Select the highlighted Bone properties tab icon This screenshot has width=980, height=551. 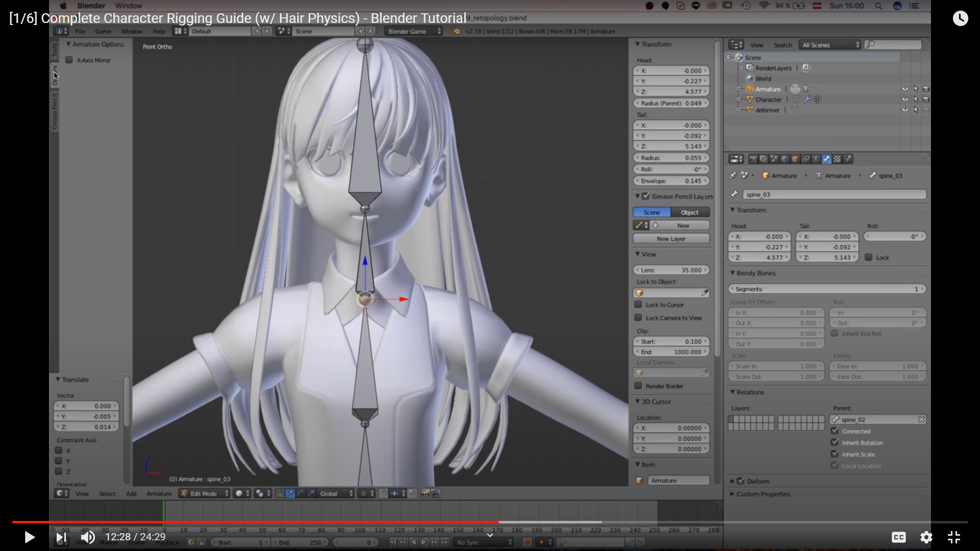(826, 159)
